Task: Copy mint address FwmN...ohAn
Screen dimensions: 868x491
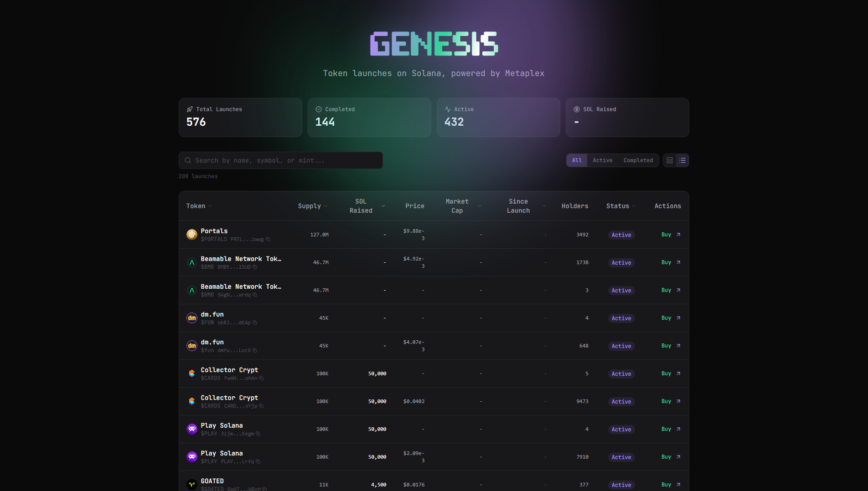Action: click(x=261, y=378)
